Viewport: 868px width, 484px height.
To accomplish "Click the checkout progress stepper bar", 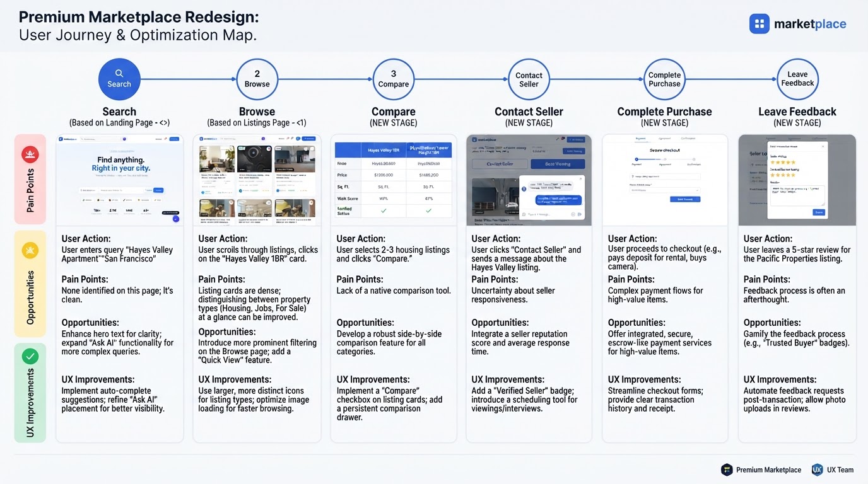I will click(665, 159).
